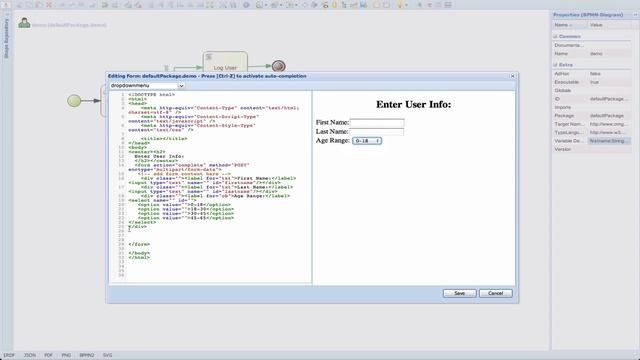Focus the Last Name input field
640x360 pixels.
coord(377,131)
